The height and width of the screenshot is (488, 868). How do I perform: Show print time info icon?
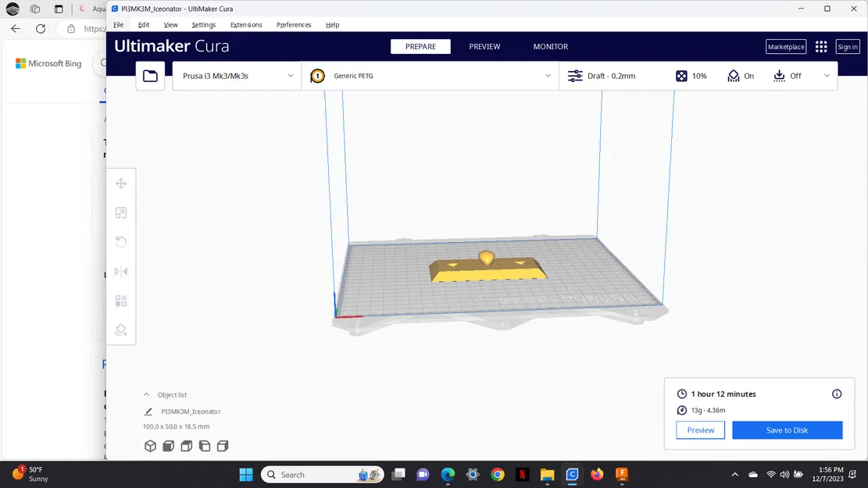tap(837, 394)
